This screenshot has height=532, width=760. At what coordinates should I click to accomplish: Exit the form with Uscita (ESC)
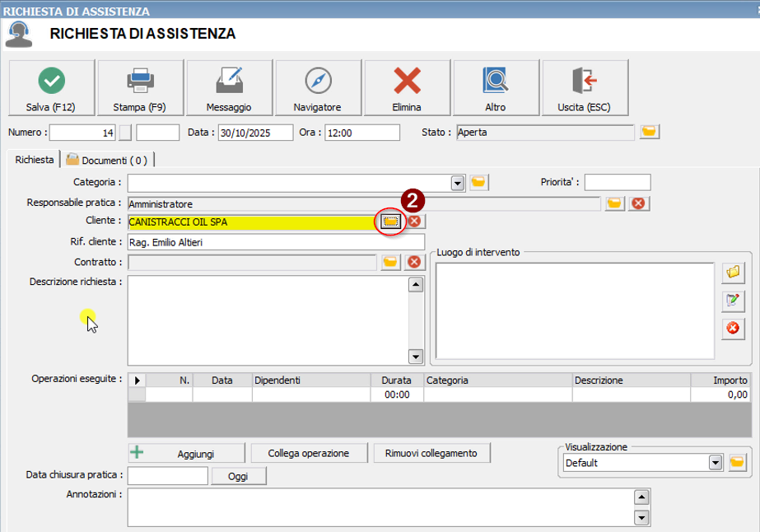585,88
